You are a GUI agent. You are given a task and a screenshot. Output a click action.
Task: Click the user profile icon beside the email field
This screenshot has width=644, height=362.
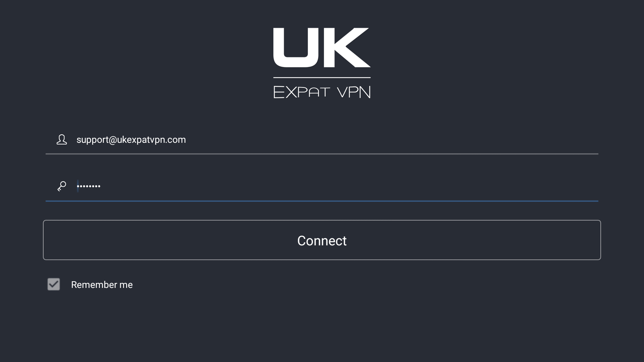point(62,140)
